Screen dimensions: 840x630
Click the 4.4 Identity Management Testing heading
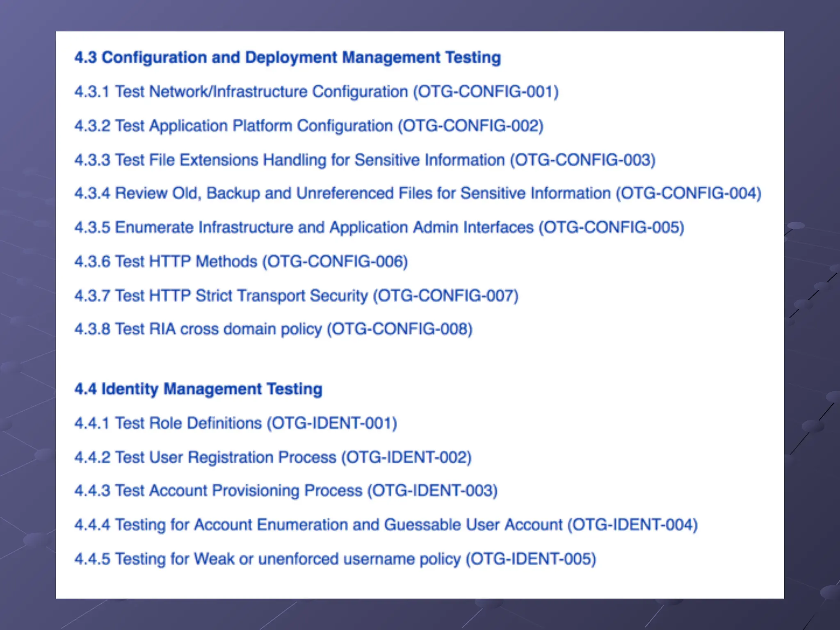(x=198, y=389)
